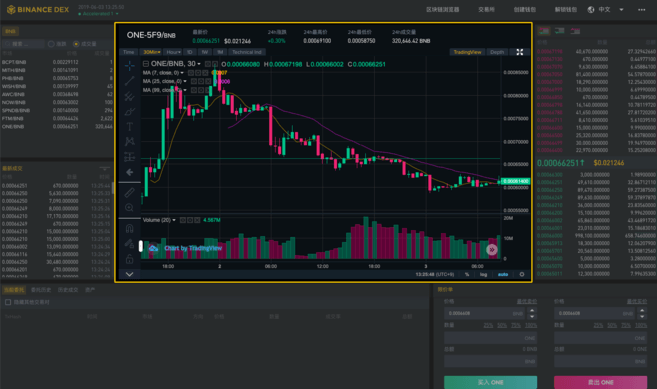Select the BNB market tab
Screen dimensions: 657x389
point(10,31)
